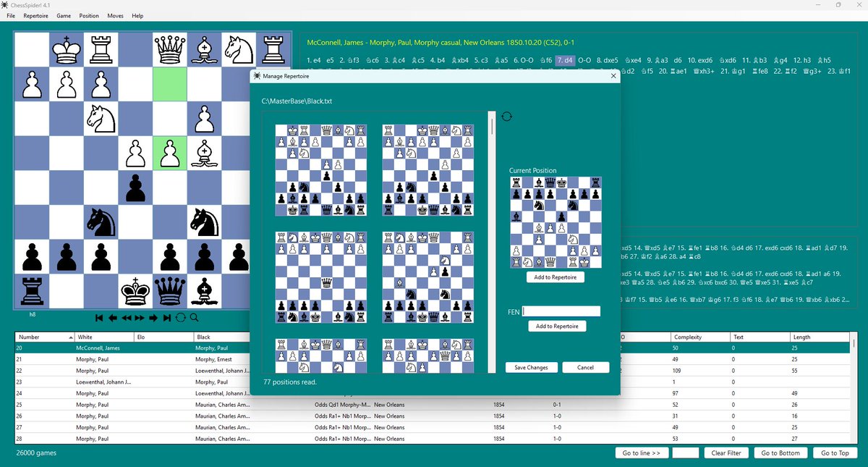Click the magnifier search icon below the board
Screen dimensions: 868x467
click(194, 317)
